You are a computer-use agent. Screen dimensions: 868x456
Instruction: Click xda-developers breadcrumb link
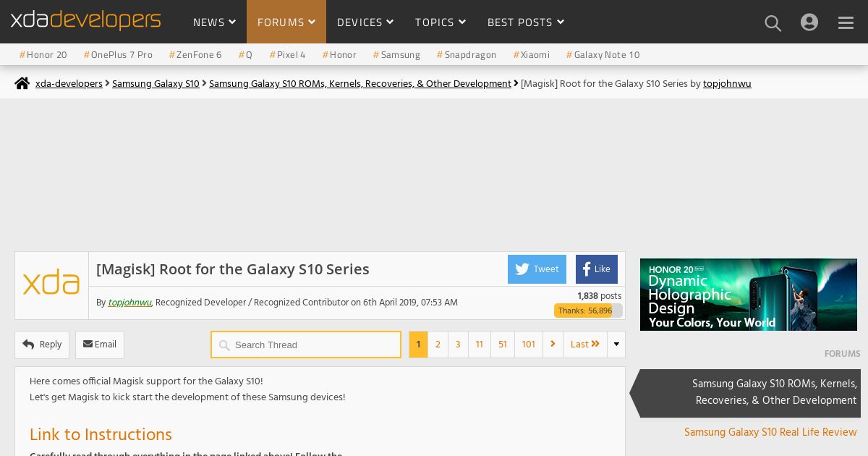(69, 84)
